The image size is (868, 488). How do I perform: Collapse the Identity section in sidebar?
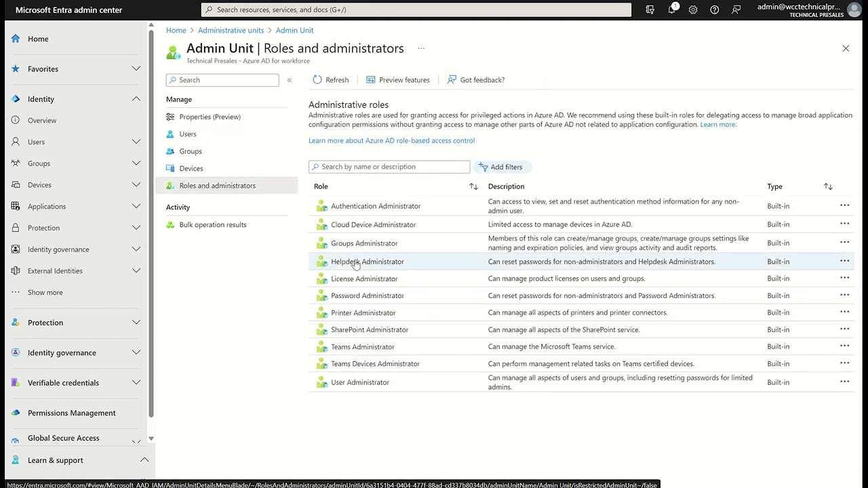[x=136, y=99]
